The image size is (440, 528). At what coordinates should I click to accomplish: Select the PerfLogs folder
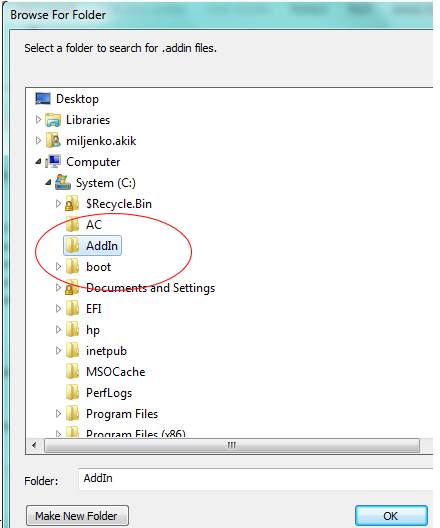(x=99, y=393)
